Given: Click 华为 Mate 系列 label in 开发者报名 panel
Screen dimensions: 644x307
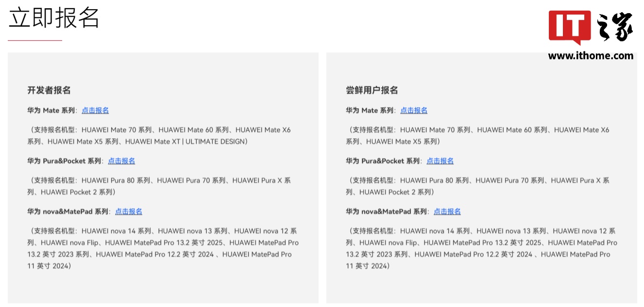Looking at the screenshot, I should point(51,111).
